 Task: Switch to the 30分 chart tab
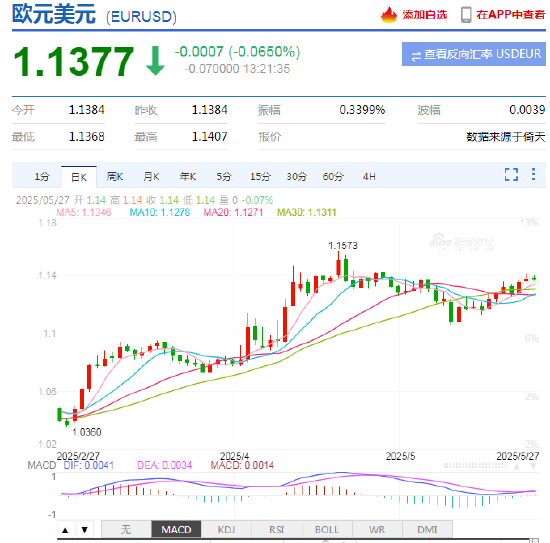[296, 176]
